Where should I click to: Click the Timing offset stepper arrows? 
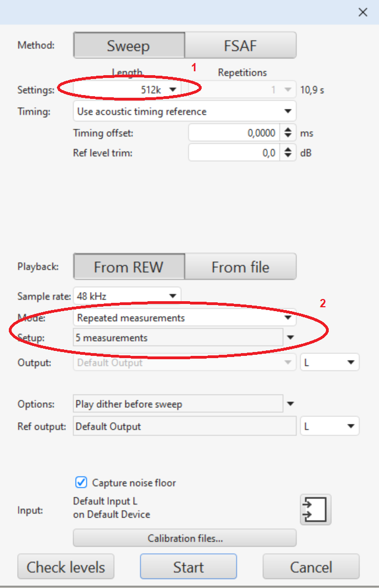coord(288,133)
